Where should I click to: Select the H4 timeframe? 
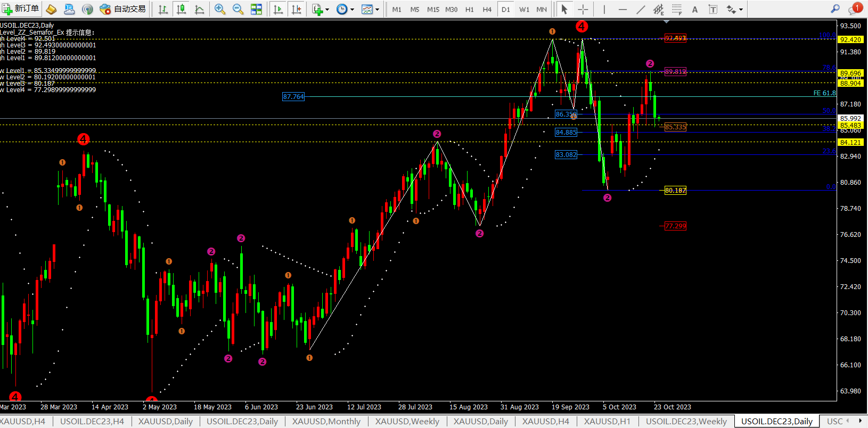[487, 9]
